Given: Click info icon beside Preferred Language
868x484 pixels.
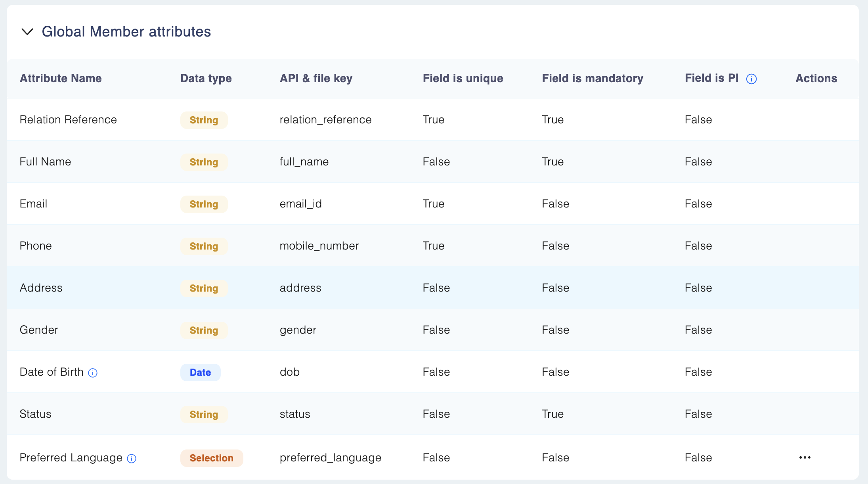Looking at the screenshot, I should click(132, 459).
